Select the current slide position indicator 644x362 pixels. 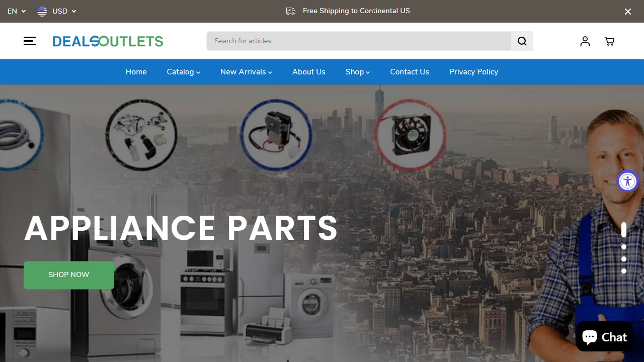(x=623, y=230)
